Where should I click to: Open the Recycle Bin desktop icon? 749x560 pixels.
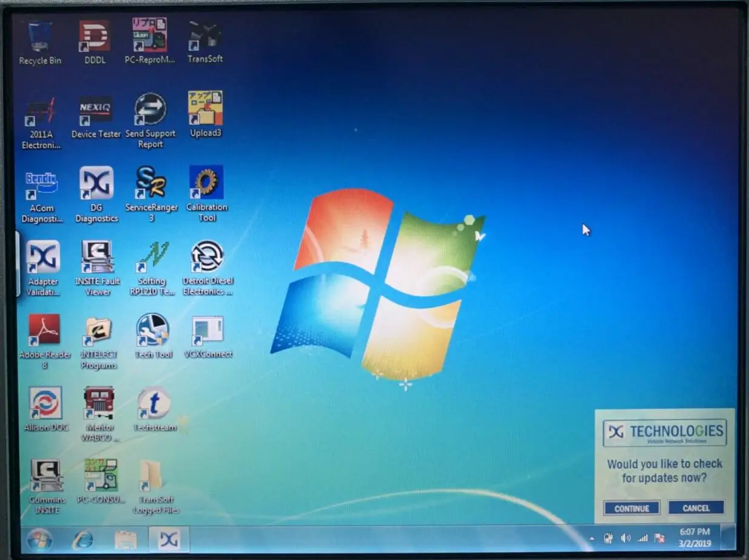(40, 44)
